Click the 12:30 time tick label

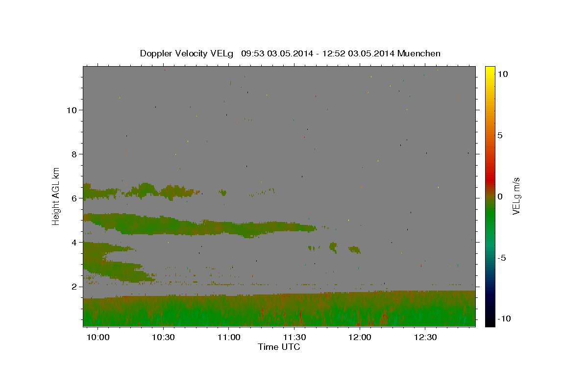tap(425, 337)
